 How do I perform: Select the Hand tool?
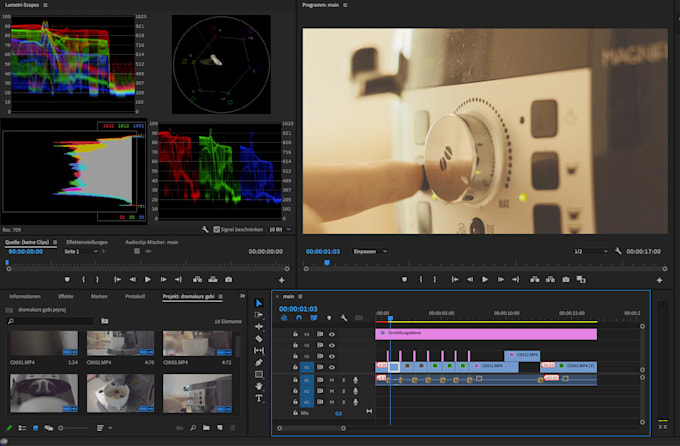[x=259, y=386]
